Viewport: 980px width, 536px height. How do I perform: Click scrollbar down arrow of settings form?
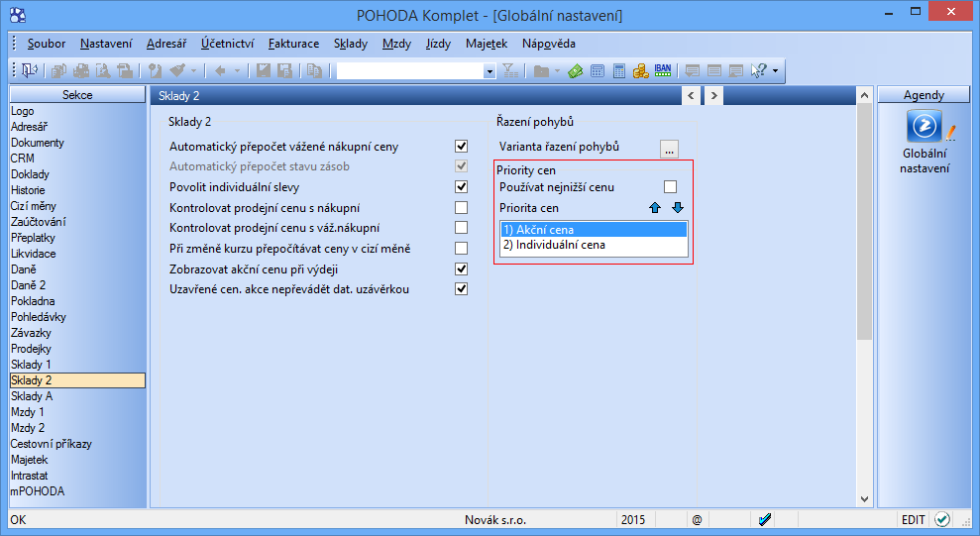point(864,498)
